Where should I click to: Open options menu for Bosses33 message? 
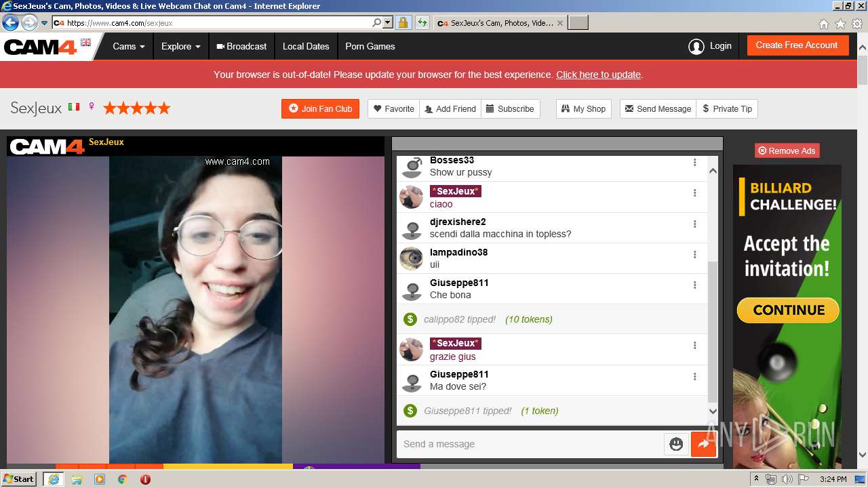pyautogui.click(x=694, y=163)
